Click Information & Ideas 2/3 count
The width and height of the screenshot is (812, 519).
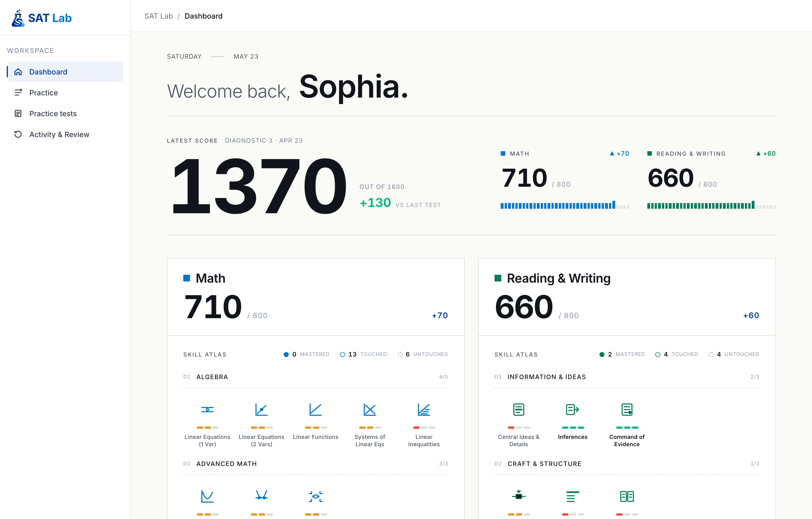coord(755,377)
